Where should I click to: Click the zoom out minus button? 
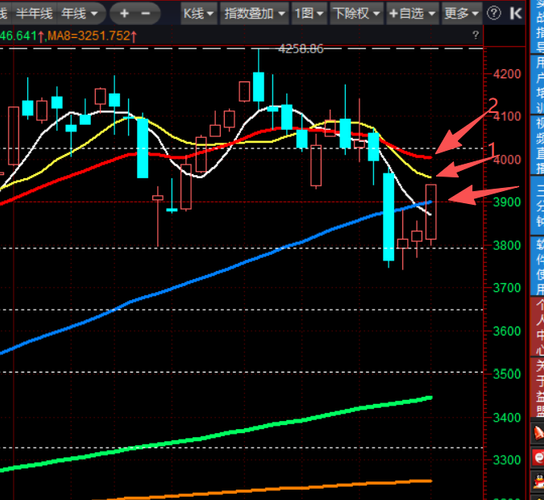click(x=146, y=14)
